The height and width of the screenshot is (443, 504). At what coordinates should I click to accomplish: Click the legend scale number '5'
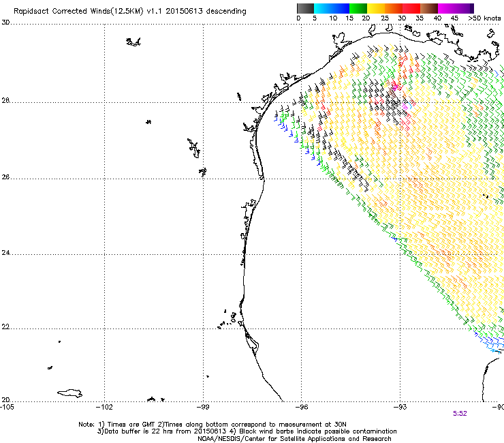click(x=315, y=18)
